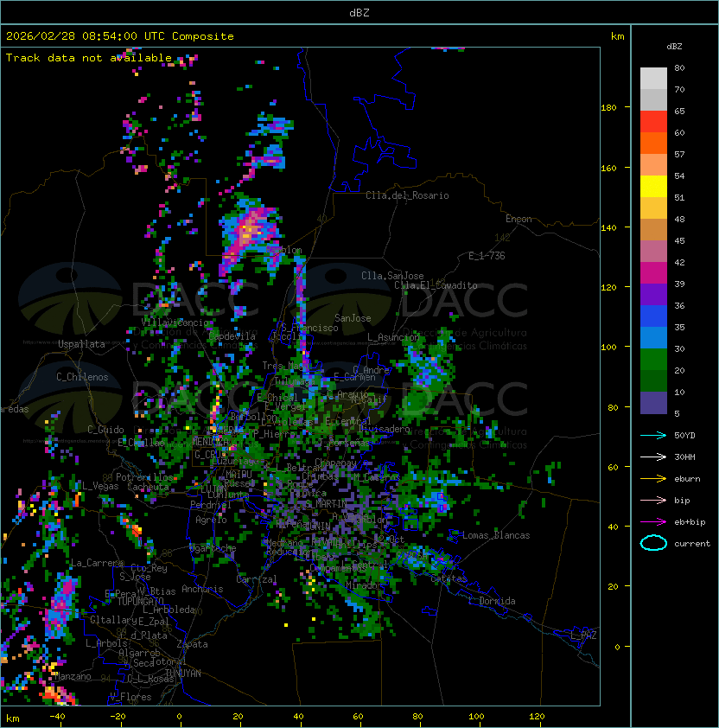Select the yellow 51-54 dBZ legend swatch
The height and width of the screenshot is (728, 719).
[653, 186]
